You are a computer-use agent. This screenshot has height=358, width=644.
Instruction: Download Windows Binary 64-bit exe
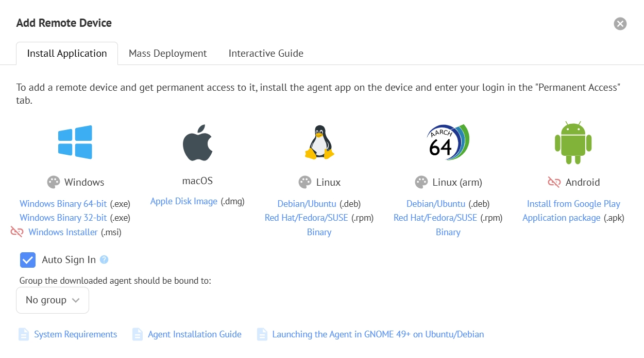pos(63,204)
